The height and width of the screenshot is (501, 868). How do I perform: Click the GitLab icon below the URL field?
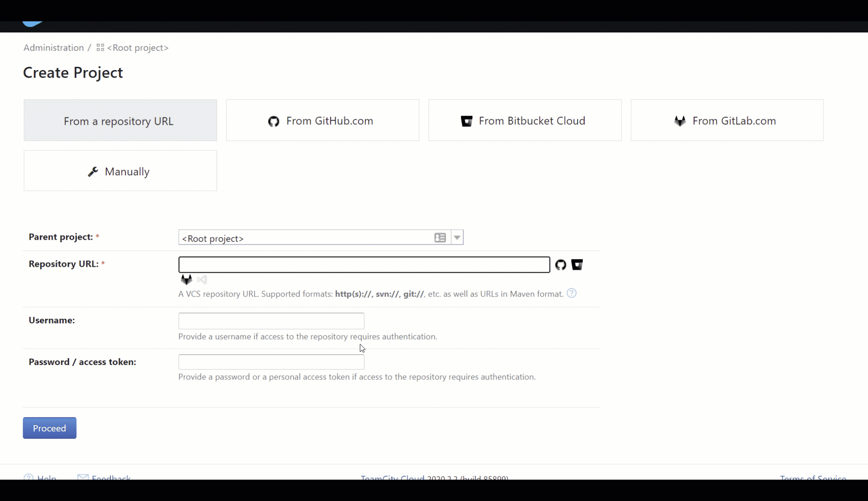point(186,280)
